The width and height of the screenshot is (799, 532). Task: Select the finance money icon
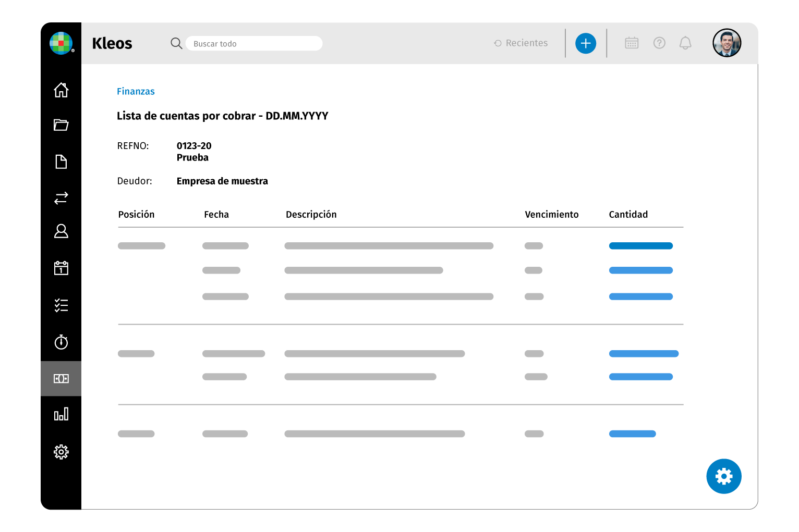click(x=61, y=379)
